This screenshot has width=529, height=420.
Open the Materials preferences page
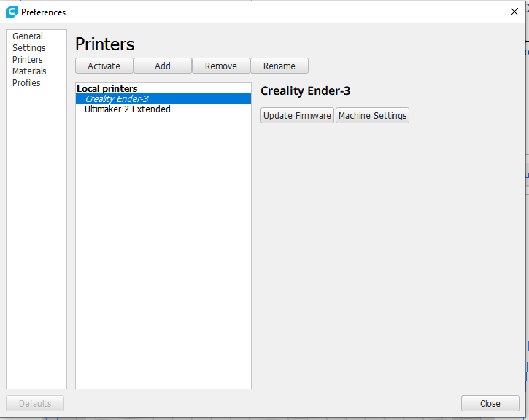[29, 71]
